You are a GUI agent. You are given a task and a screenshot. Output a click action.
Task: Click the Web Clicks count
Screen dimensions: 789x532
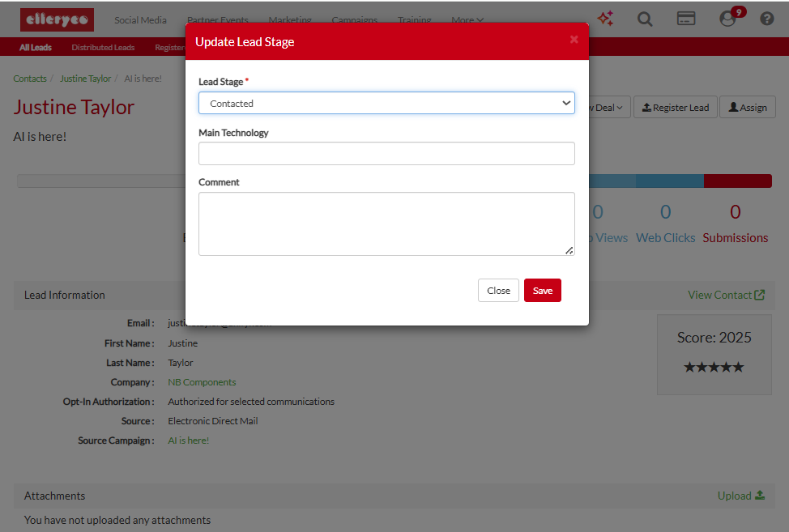(x=665, y=212)
